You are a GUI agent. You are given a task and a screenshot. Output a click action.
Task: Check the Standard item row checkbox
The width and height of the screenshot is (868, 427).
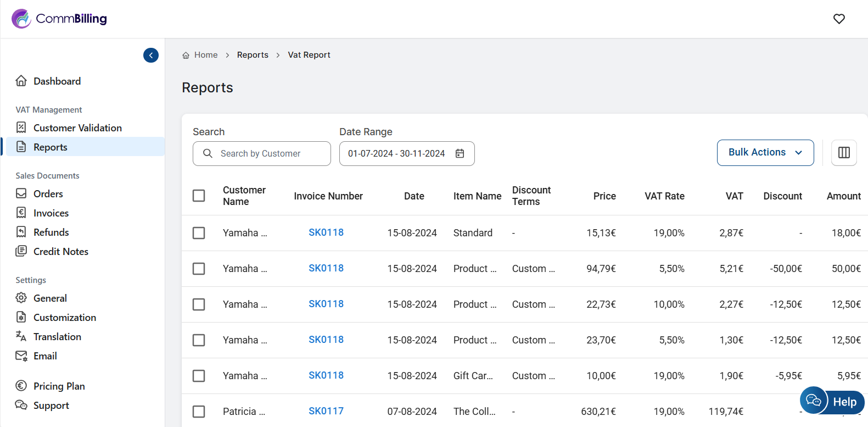pos(199,233)
